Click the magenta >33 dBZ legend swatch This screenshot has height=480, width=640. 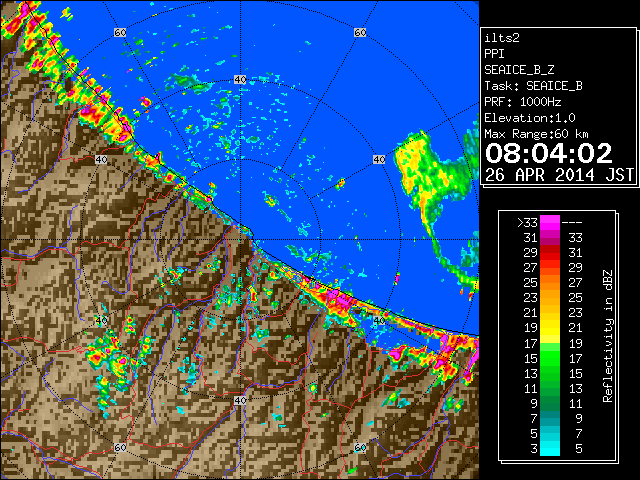tap(550, 223)
